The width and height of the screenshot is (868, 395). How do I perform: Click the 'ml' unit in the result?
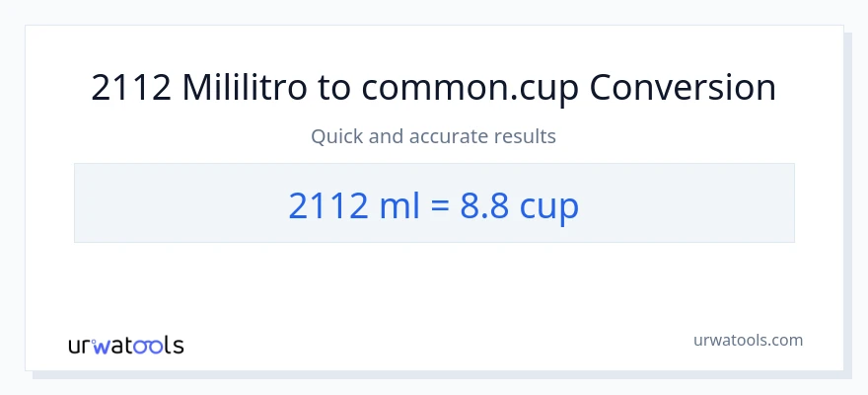[x=401, y=204]
